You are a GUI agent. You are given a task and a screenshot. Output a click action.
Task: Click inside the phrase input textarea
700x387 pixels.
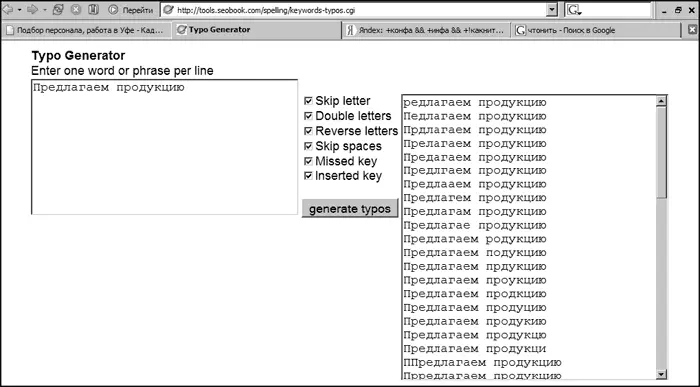coord(164,147)
